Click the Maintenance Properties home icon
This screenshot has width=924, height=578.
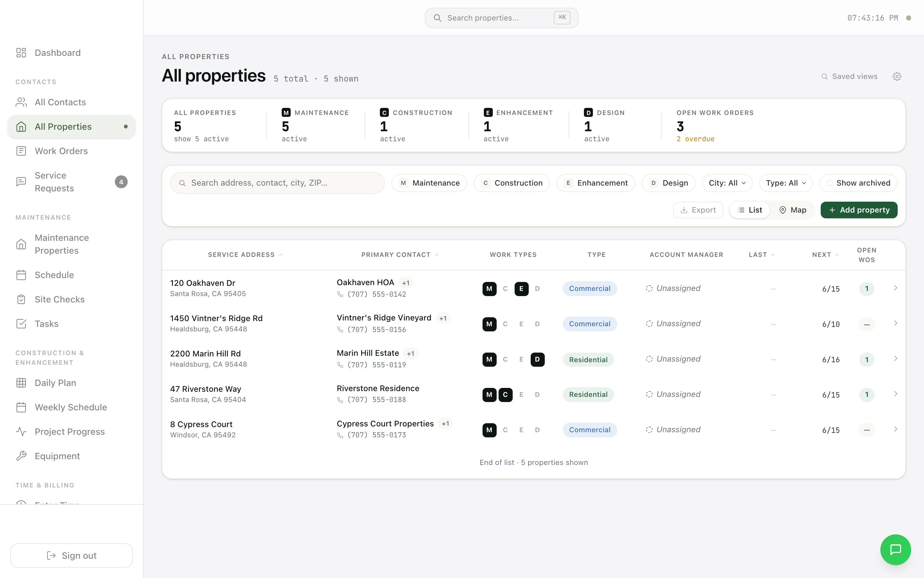[21, 244]
